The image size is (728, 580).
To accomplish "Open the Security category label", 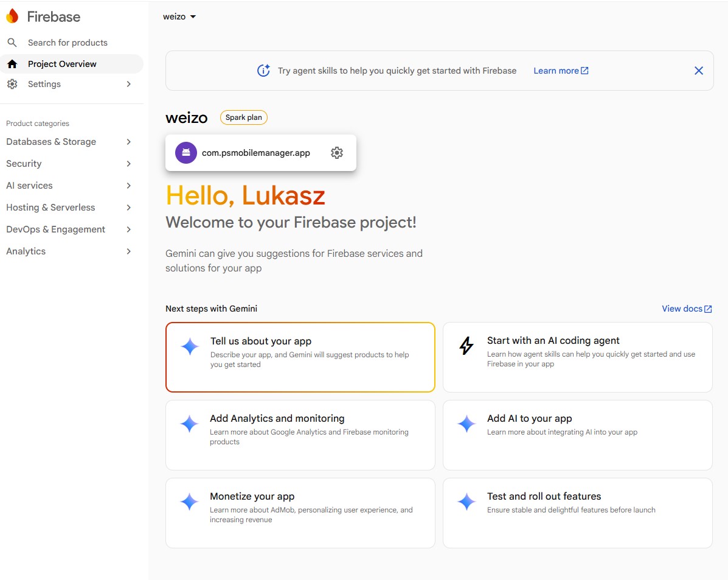I will pyautogui.click(x=24, y=164).
